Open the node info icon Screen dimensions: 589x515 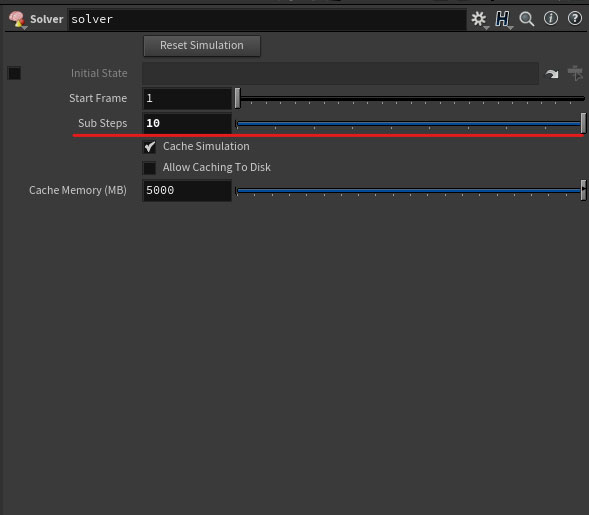(551, 18)
